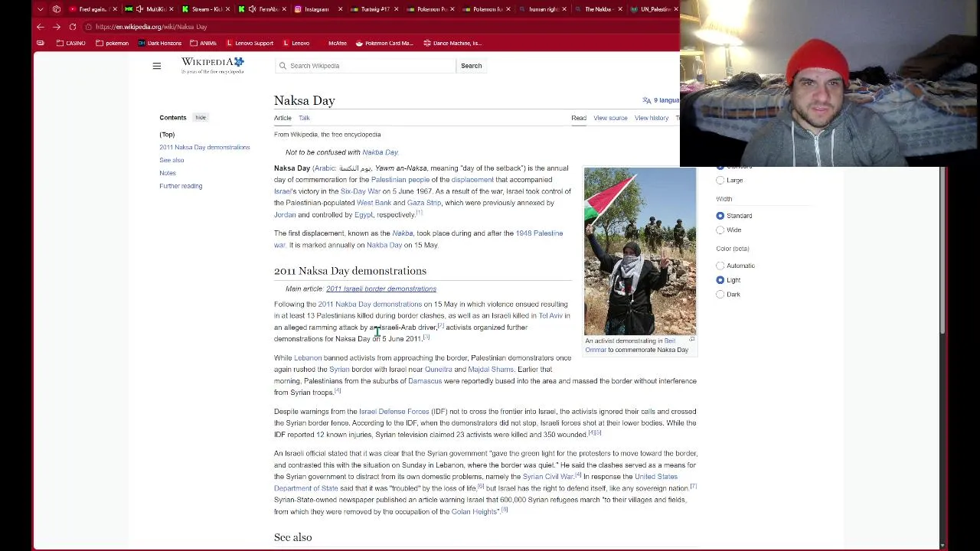Select the Read tab
Image resolution: width=980 pixels, height=551 pixels.
point(579,118)
